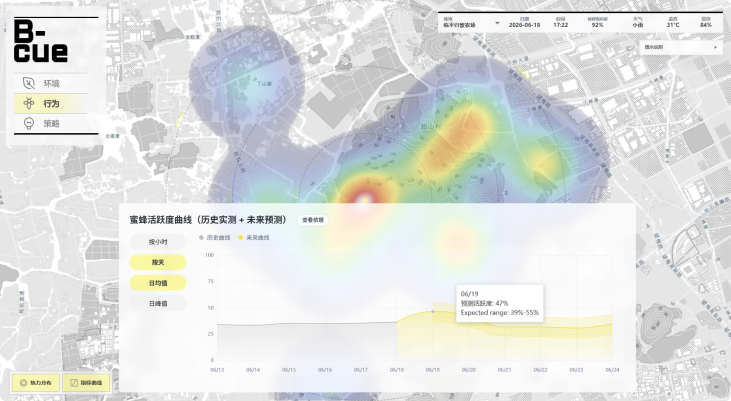Click the 06/19 data point on the curve
731x401 pixels.
(x=433, y=311)
